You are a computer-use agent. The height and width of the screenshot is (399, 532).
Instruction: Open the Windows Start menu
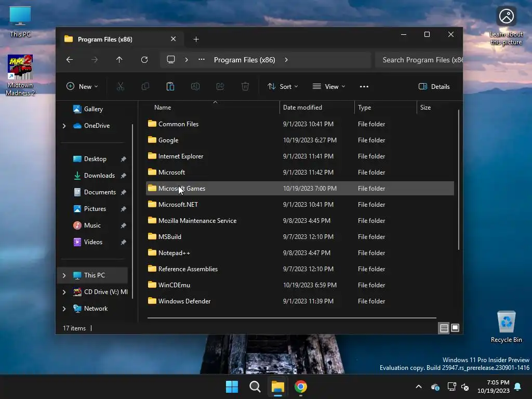coord(232,387)
